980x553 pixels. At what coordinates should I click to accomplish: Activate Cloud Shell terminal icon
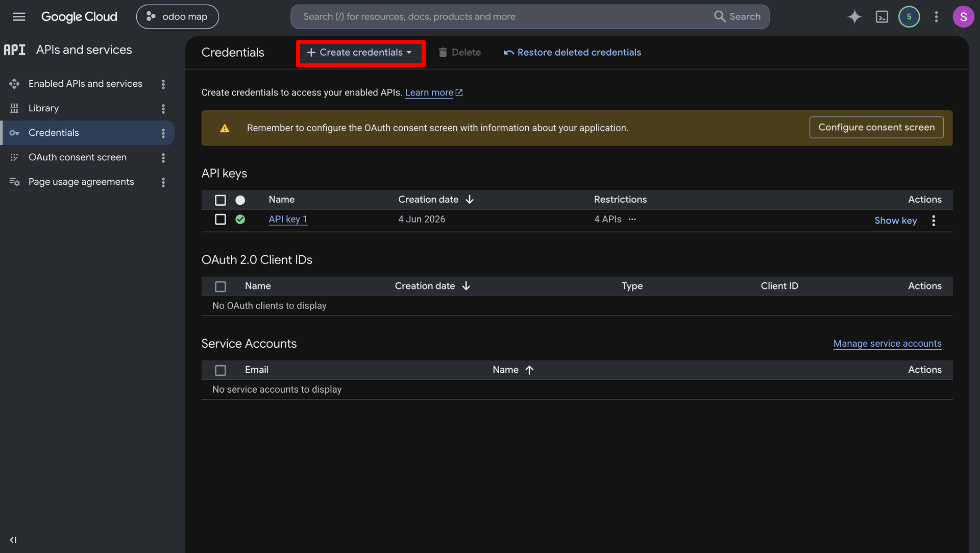point(881,17)
